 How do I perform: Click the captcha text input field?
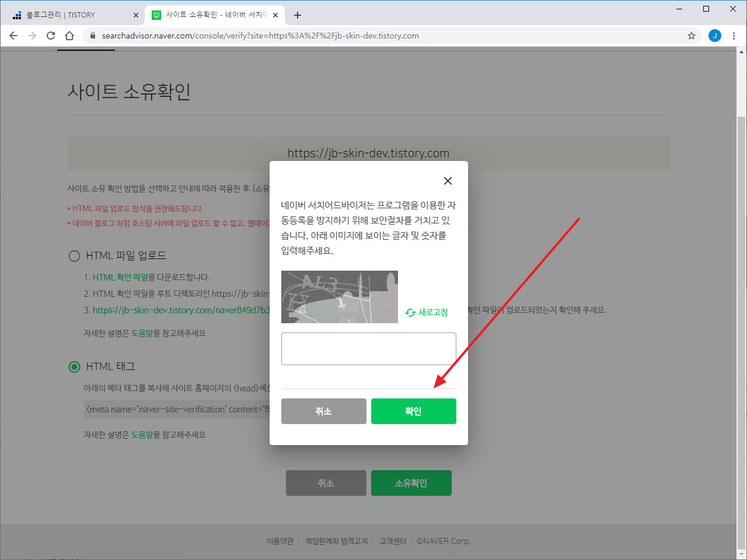(369, 349)
